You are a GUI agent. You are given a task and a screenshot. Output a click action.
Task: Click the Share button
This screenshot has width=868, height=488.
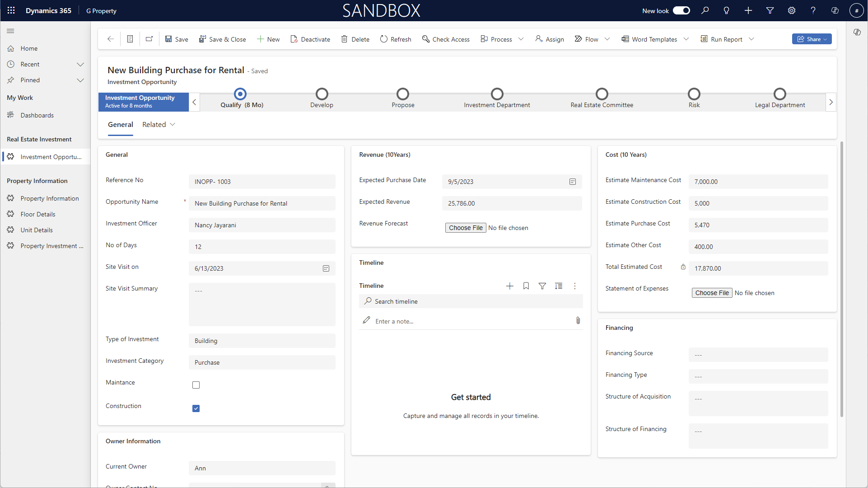click(x=812, y=39)
